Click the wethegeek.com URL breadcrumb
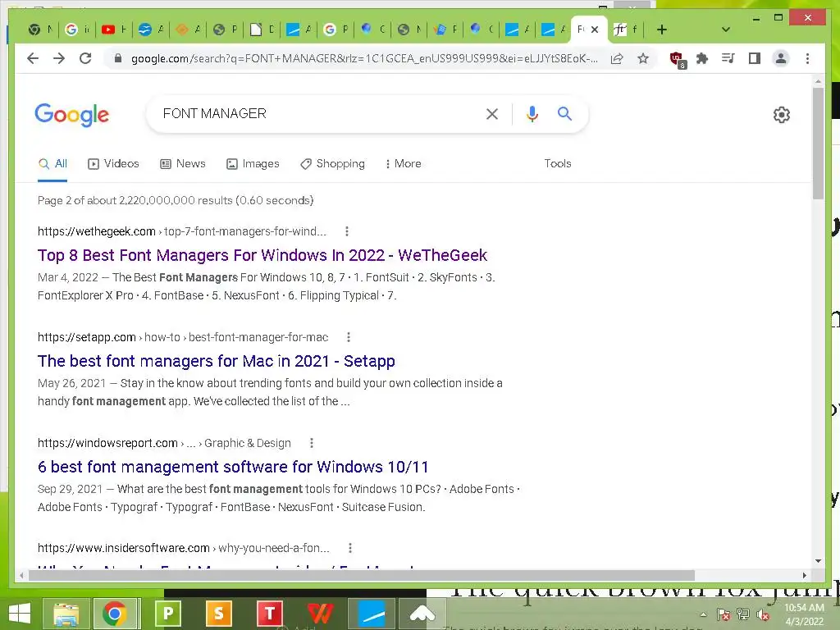 pos(181,231)
